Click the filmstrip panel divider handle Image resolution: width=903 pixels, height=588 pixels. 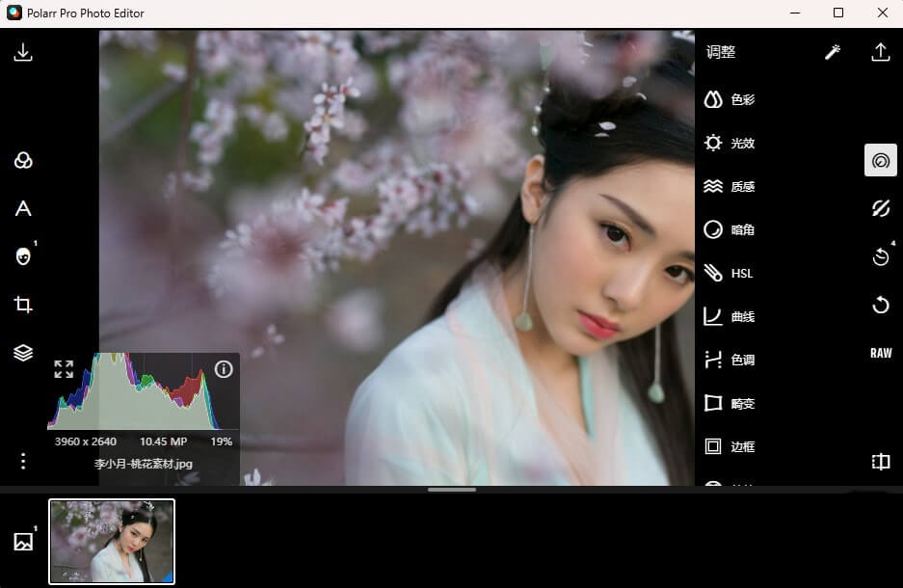pos(451,490)
